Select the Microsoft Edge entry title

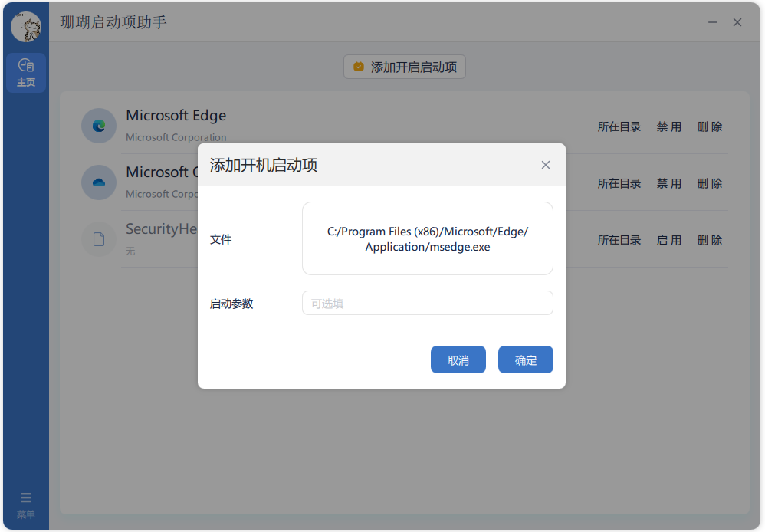click(176, 116)
